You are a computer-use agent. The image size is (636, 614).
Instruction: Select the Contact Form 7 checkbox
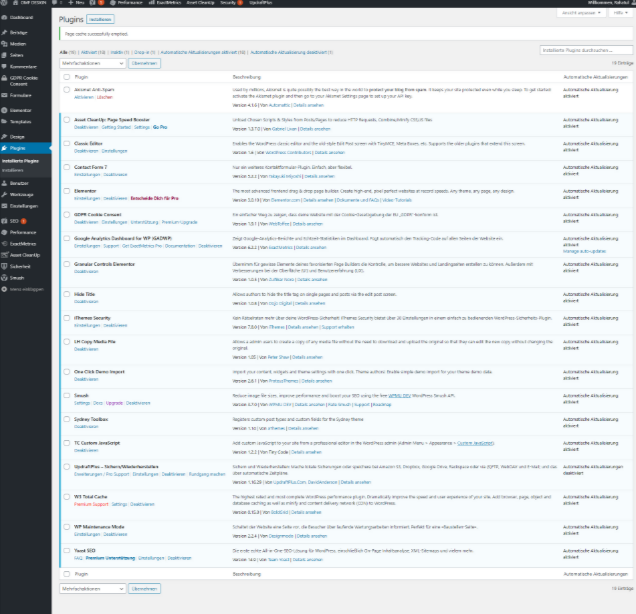click(67, 167)
